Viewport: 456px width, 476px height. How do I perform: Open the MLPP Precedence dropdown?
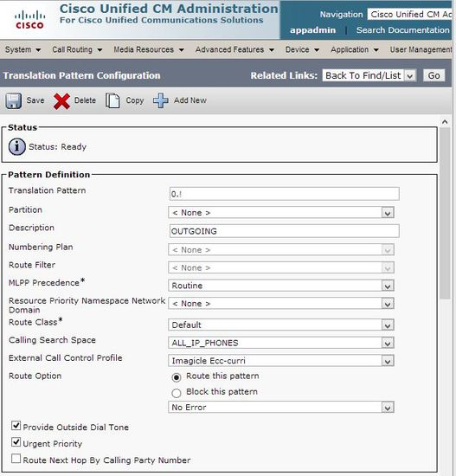[x=281, y=286]
